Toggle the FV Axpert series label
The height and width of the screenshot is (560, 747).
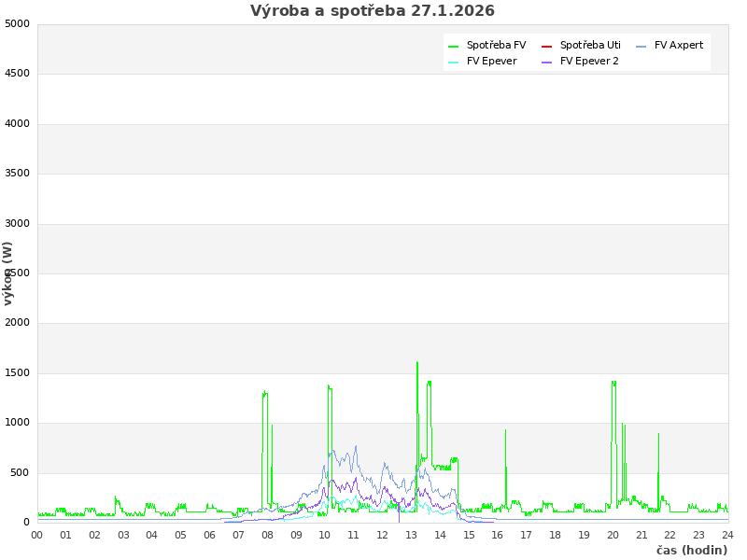(679, 45)
